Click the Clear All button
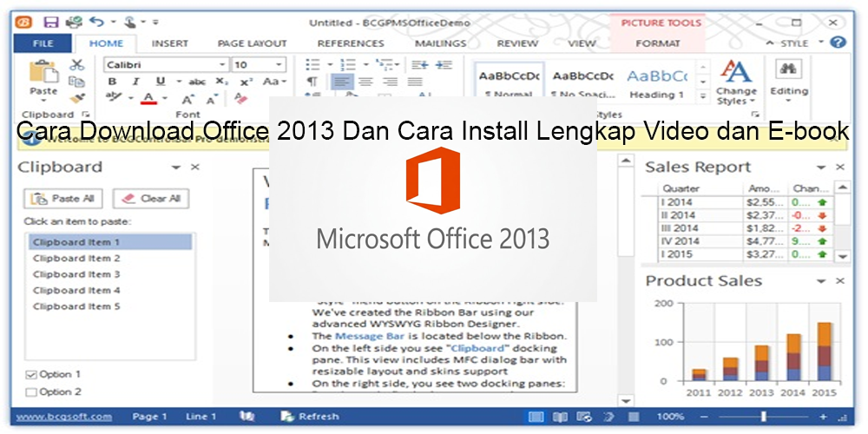The width and height of the screenshot is (868, 434). pos(150,198)
